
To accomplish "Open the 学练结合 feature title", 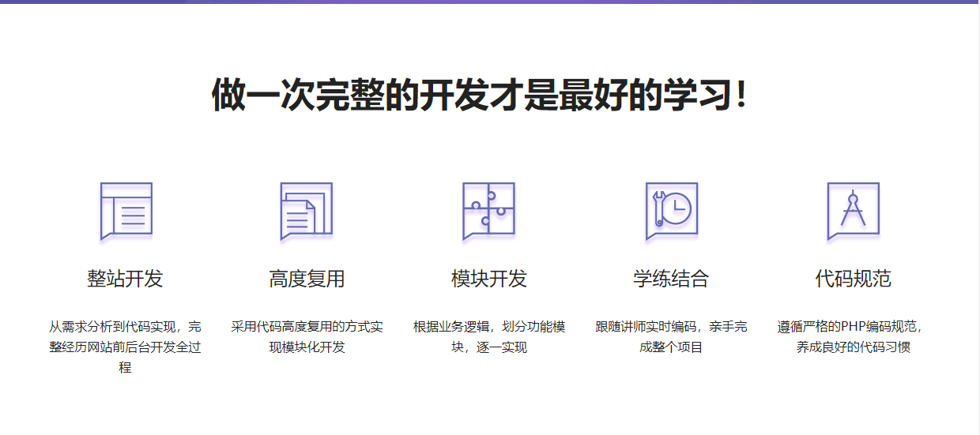I will pos(671,279).
